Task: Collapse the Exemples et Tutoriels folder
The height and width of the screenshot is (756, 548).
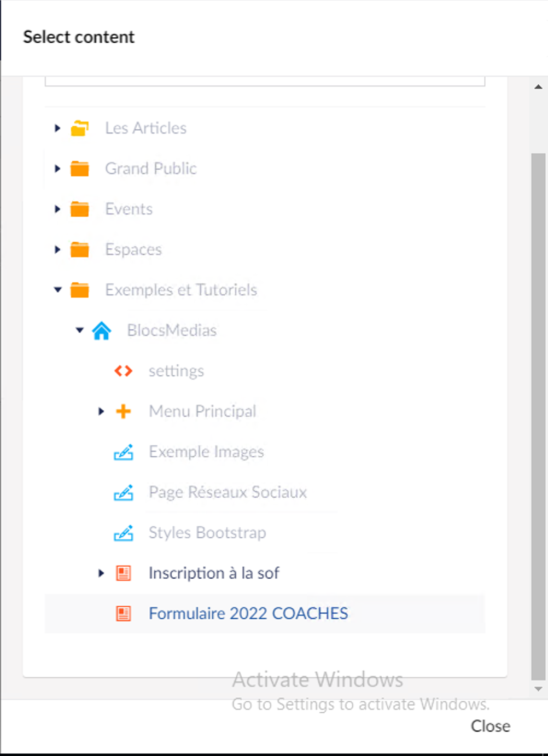Action: [x=57, y=290]
